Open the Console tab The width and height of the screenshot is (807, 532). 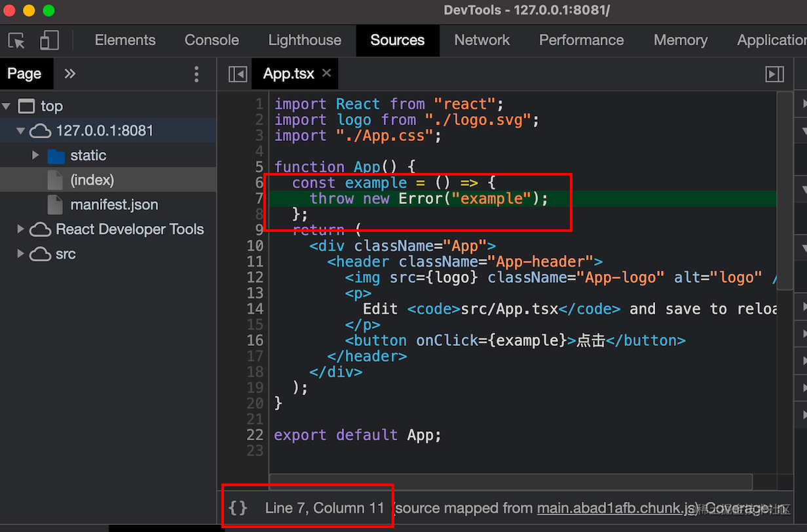click(212, 40)
